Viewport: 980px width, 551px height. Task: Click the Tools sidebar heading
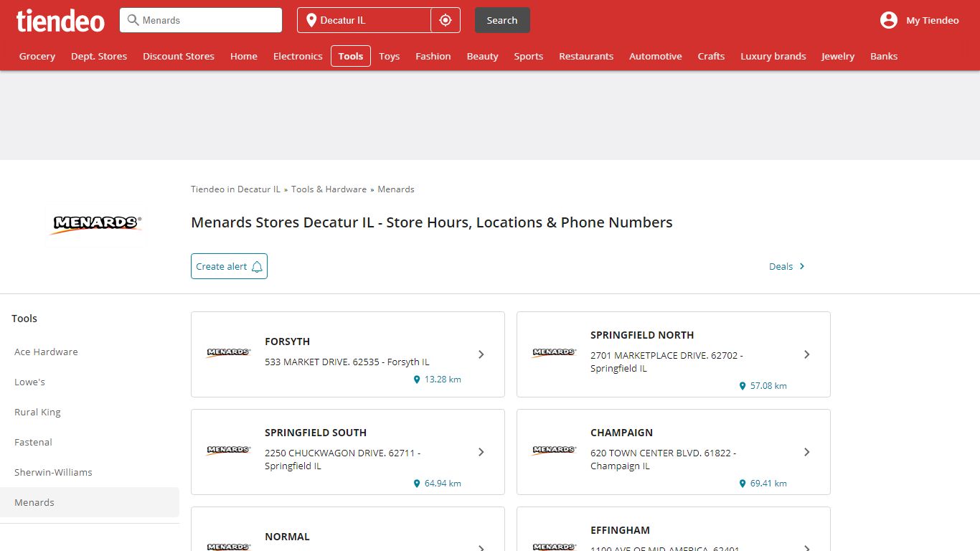click(24, 319)
